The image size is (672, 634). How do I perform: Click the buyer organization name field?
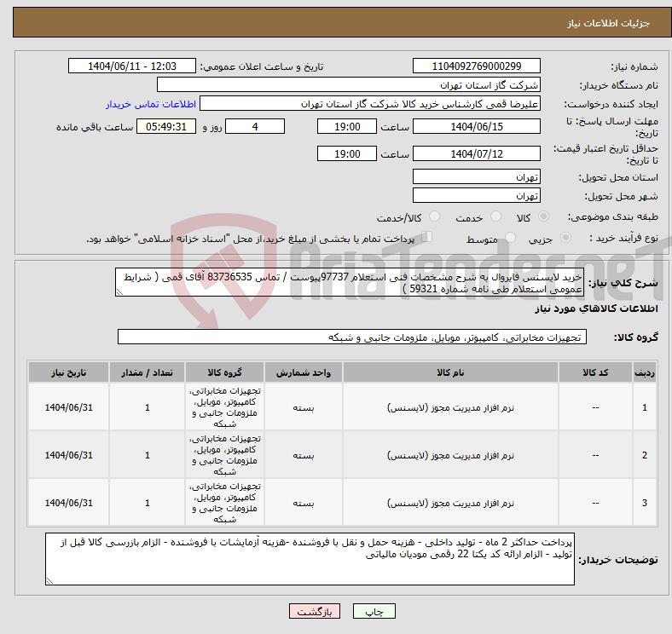tap(349, 85)
